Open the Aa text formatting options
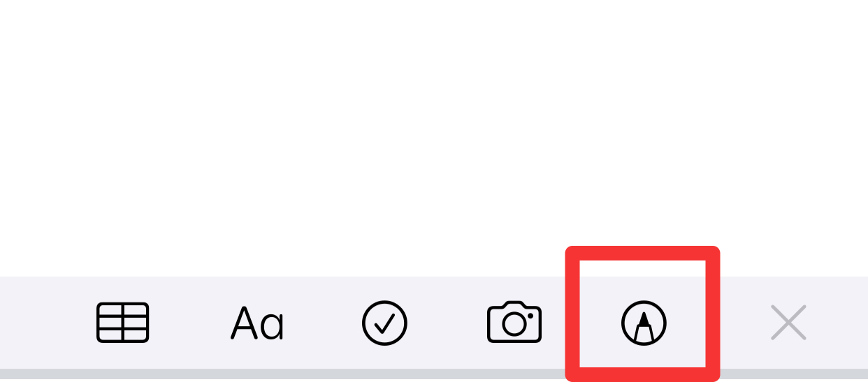 tap(257, 323)
